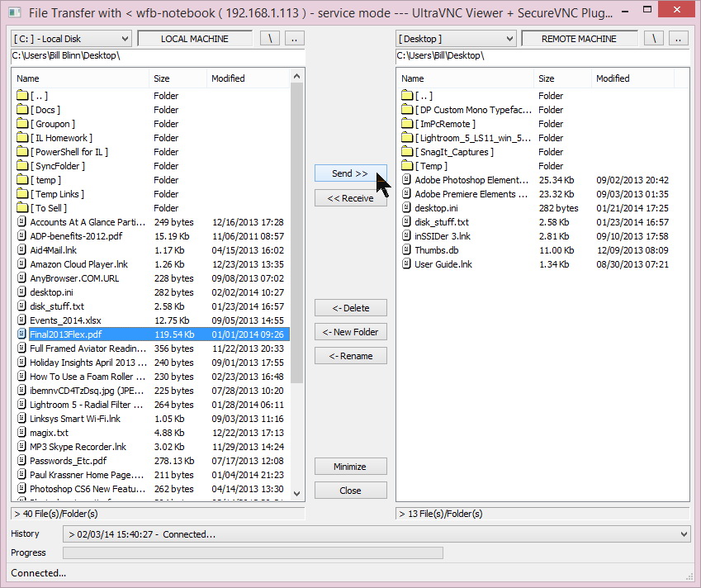Click the remote ImPcRemote folder icon
This screenshot has width=701, height=588.
407,123
